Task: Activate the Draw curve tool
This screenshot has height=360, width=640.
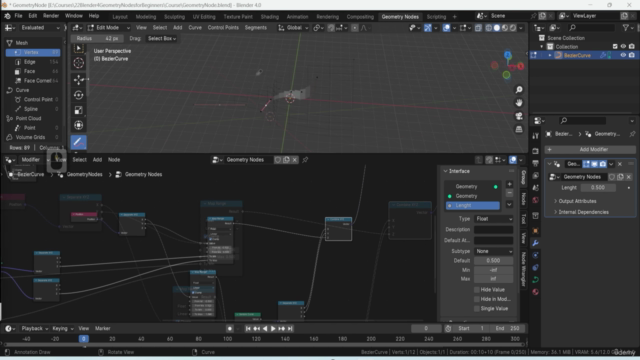Action: pyautogui.click(x=79, y=142)
